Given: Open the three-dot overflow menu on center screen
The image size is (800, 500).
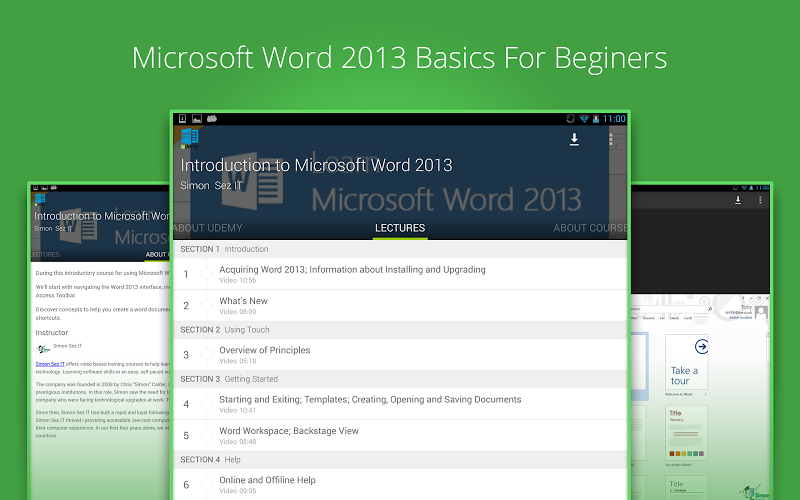Looking at the screenshot, I should point(610,140).
